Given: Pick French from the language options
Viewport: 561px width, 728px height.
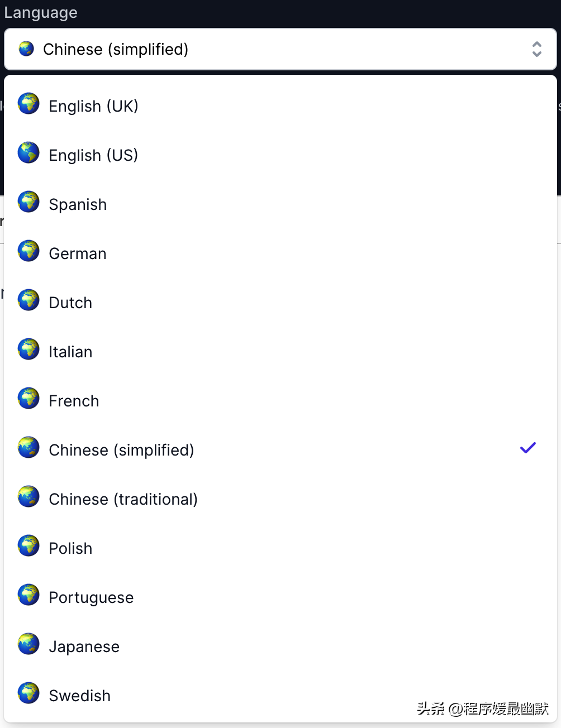Looking at the screenshot, I should pyautogui.click(x=74, y=401).
